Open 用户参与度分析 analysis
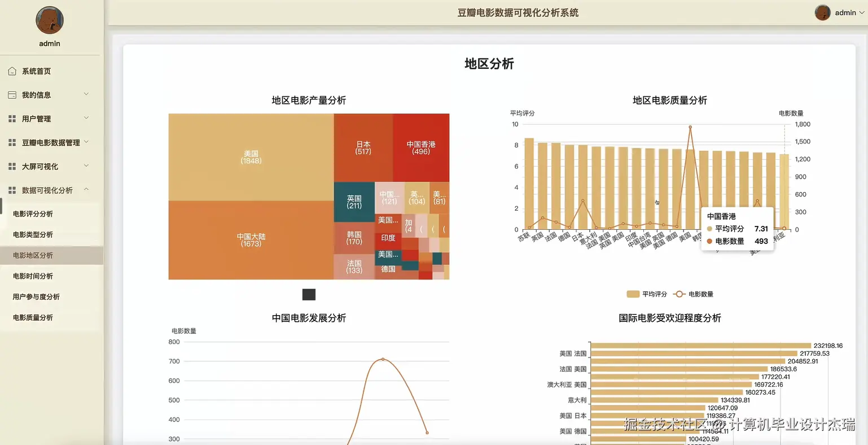Image resolution: width=868 pixels, height=445 pixels. (x=37, y=296)
